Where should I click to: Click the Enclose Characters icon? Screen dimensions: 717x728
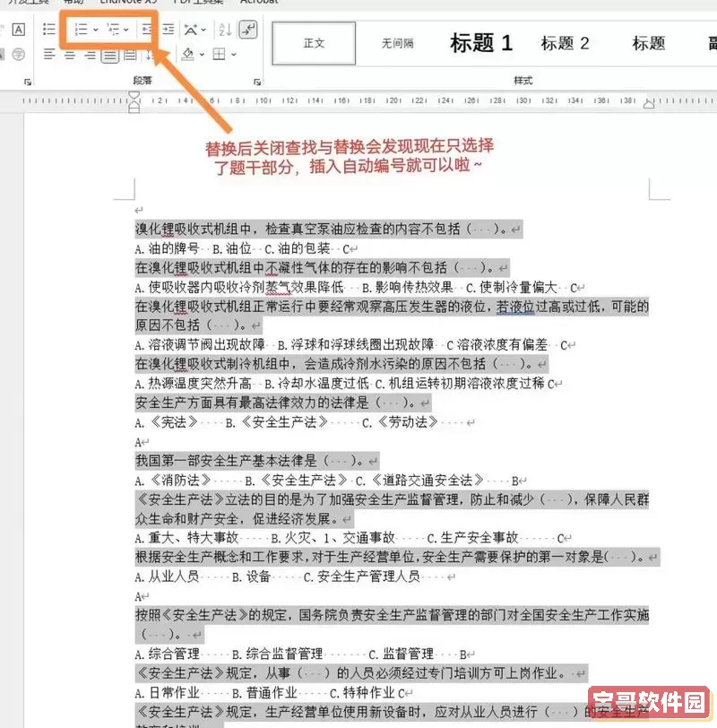click(18, 55)
